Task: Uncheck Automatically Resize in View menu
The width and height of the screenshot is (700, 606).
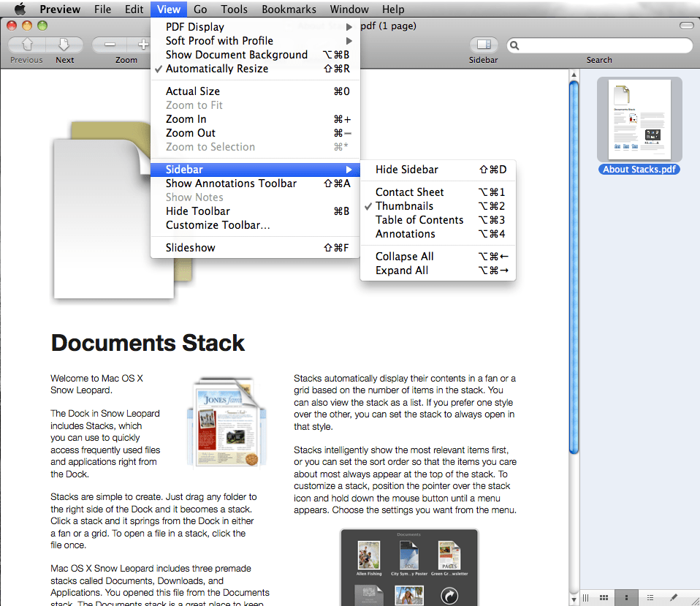Action: [255, 69]
